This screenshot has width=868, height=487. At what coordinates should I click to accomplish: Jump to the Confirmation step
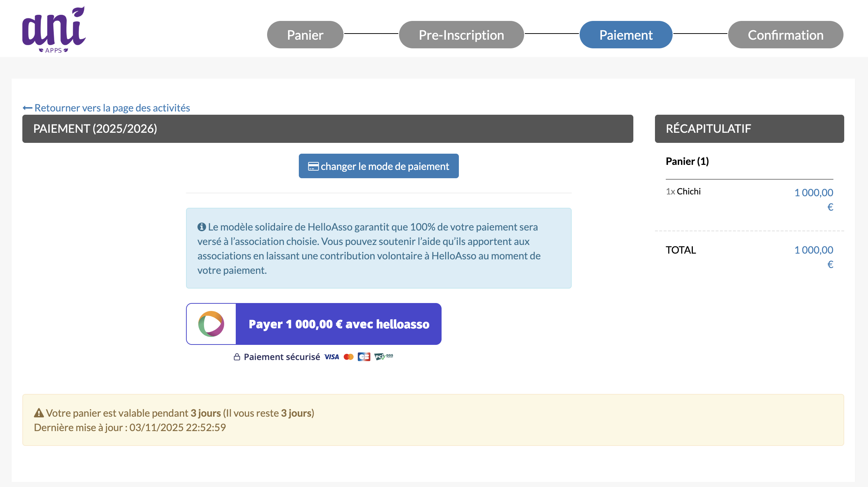(785, 35)
